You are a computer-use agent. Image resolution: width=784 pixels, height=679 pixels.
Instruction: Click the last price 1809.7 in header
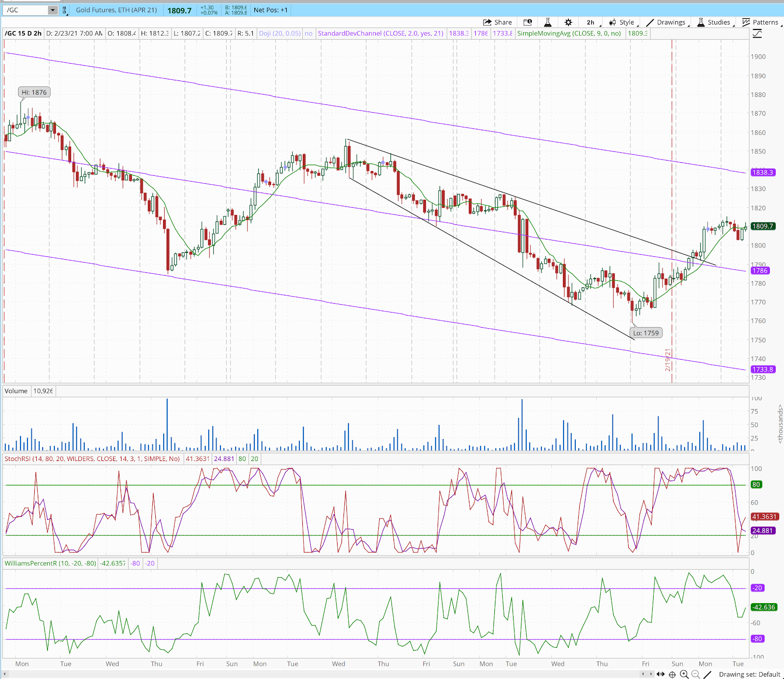pos(179,10)
